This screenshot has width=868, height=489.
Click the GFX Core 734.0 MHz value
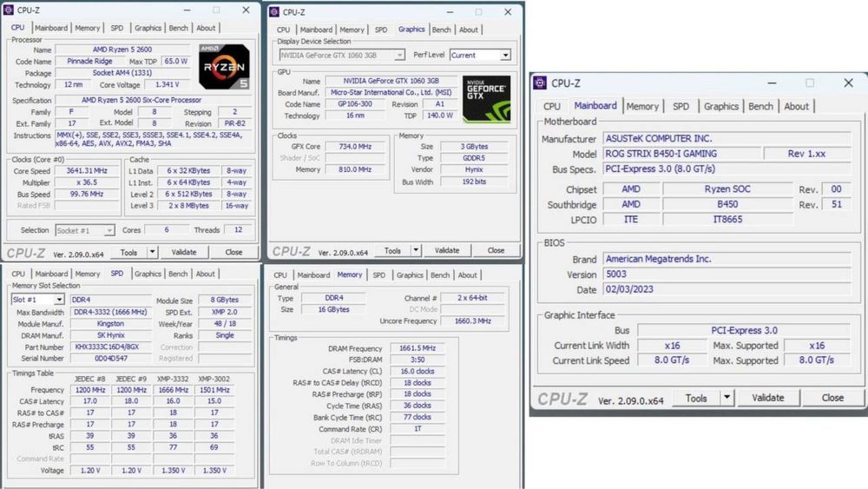[355, 147]
